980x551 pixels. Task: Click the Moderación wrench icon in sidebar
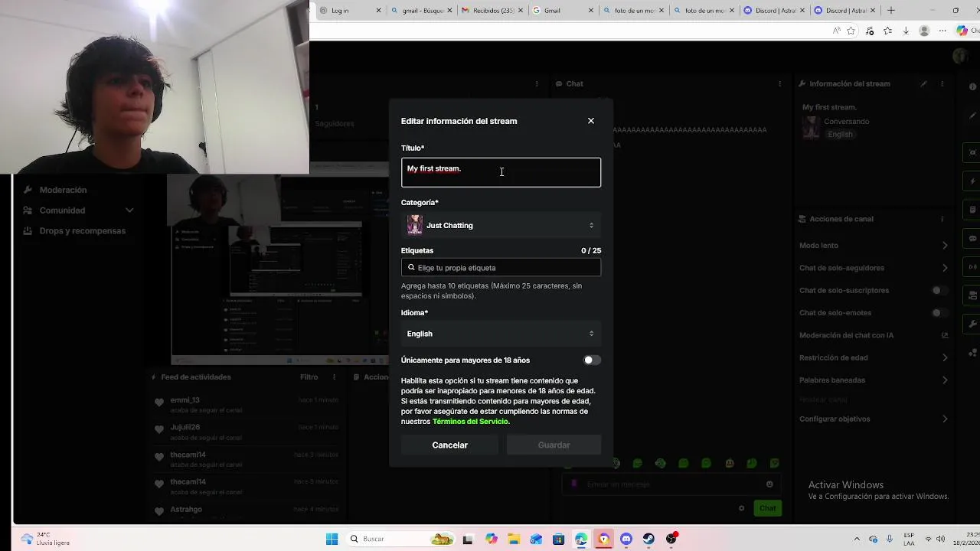tap(28, 190)
